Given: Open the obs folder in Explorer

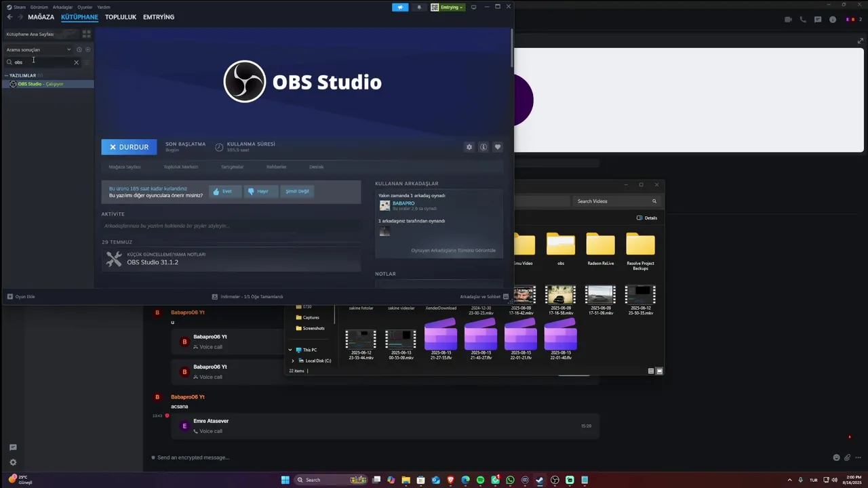Looking at the screenshot, I should 561,249.
